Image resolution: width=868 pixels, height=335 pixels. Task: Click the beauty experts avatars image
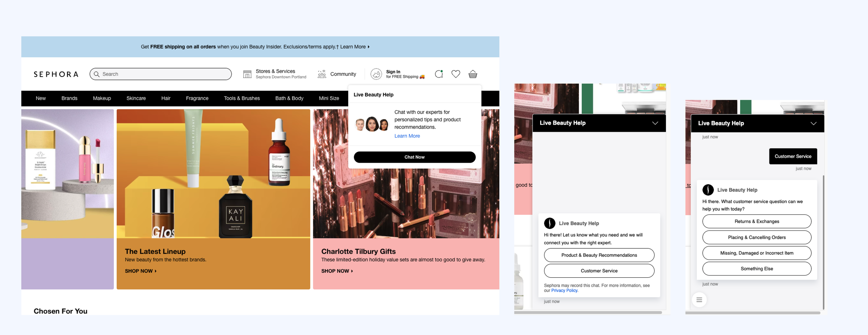(372, 124)
